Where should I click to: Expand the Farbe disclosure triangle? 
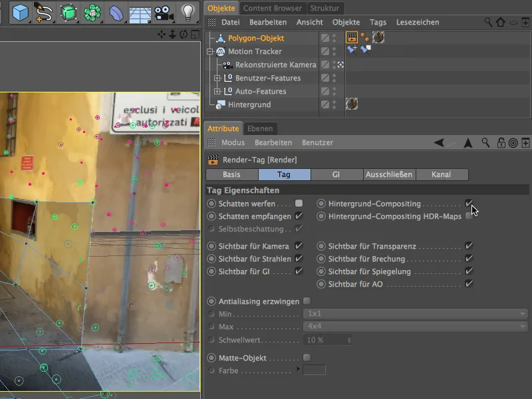(298, 369)
